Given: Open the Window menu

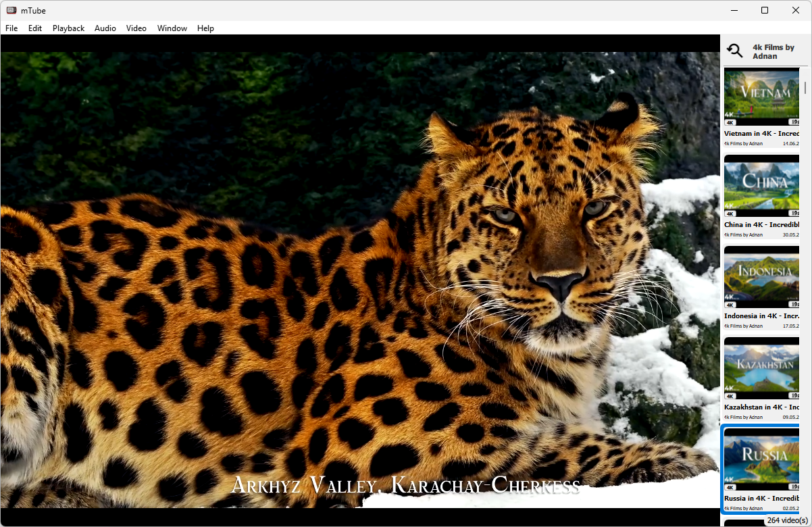Looking at the screenshot, I should pyautogui.click(x=172, y=28).
